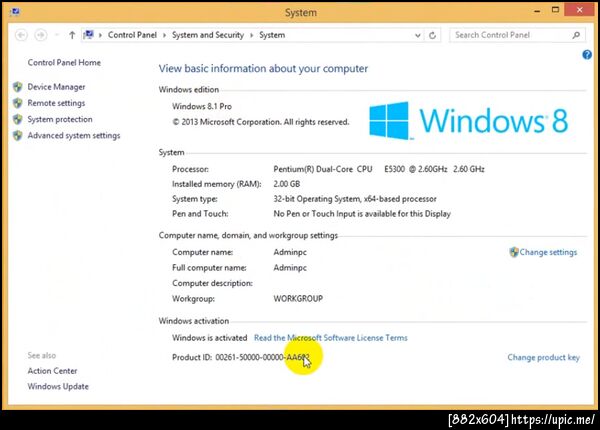Viewport: 600px width, 430px height.
Task: Open Help via blue question mark
Action: [x=587, y=55]
